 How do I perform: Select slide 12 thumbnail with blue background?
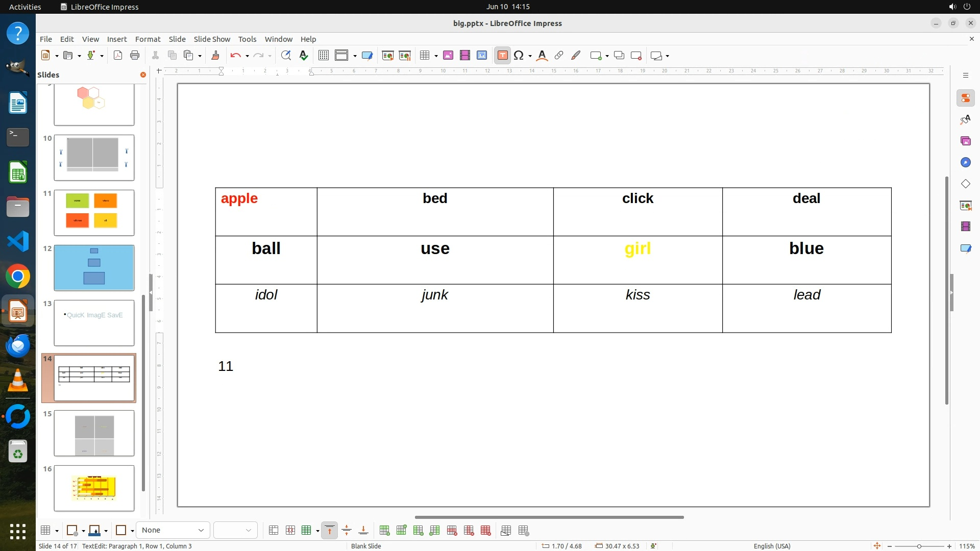pyautogui.click(x=94, y=268)
